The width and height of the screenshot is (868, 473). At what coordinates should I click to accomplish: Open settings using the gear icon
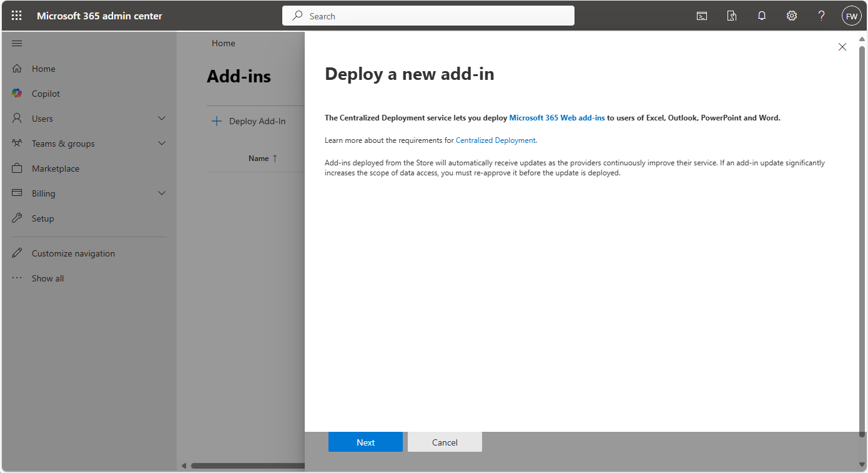(791, 16)
